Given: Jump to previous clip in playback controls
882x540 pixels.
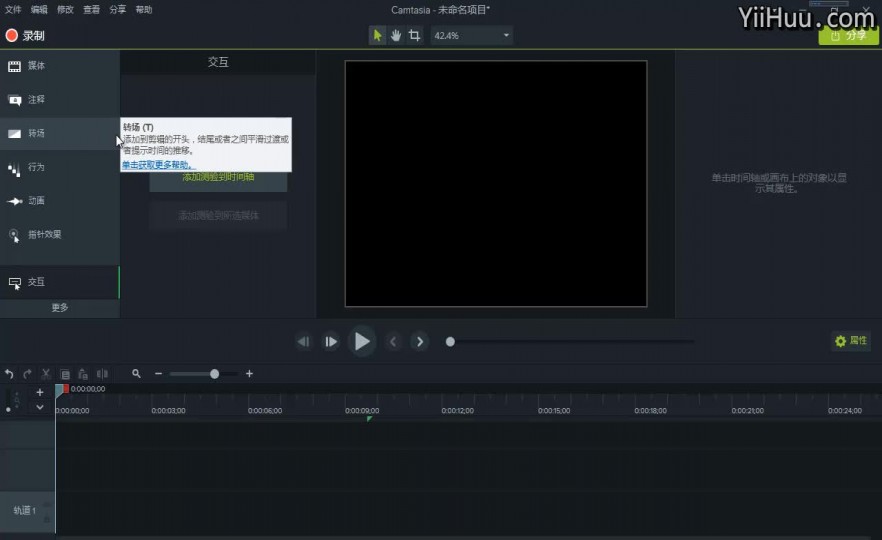Looking at the screenshot, I should point(304,341).
